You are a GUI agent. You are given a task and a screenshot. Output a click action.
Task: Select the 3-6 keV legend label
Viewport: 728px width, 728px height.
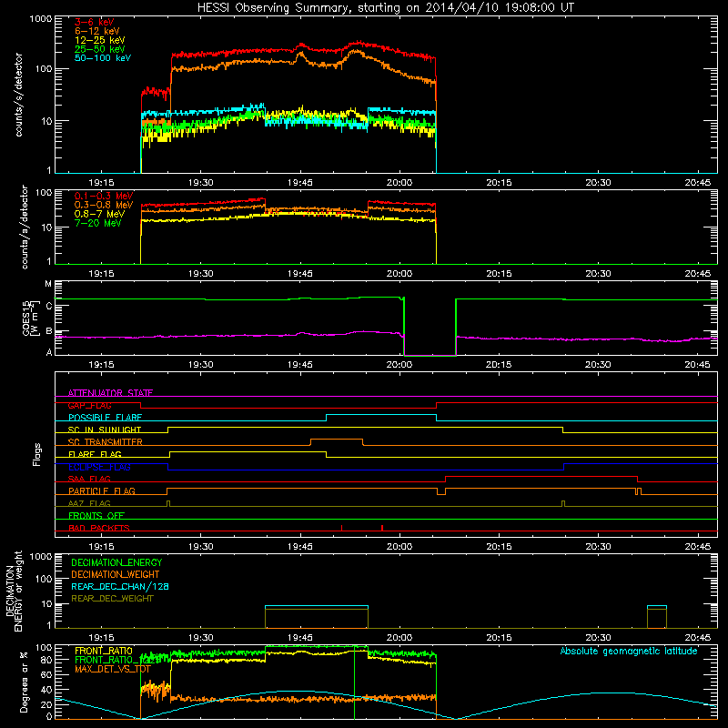pyautogui.click(x=94, y=22)
